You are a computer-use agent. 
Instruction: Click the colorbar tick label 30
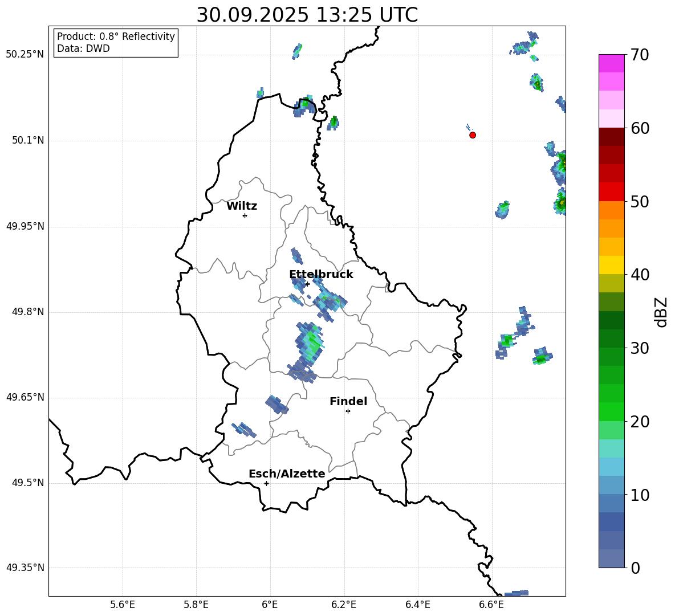coord(640,348)
